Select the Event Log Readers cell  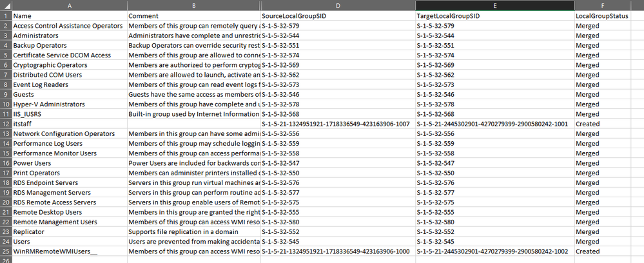tap(70, 84)
